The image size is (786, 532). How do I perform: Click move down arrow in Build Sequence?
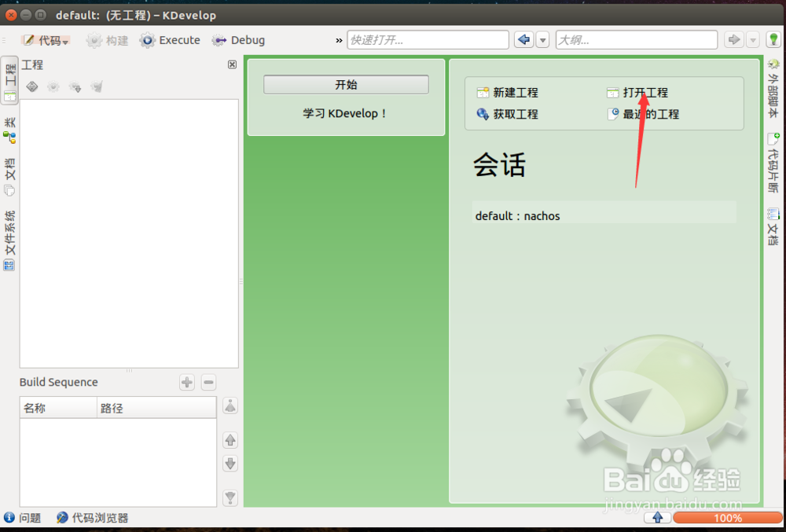[230, 464]
